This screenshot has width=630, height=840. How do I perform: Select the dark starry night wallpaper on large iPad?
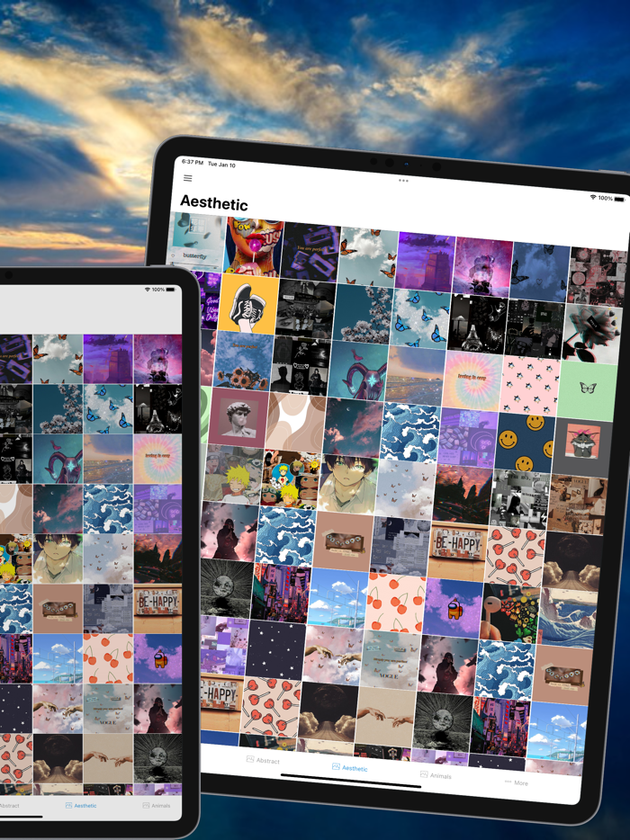click(x=274, y=649)
